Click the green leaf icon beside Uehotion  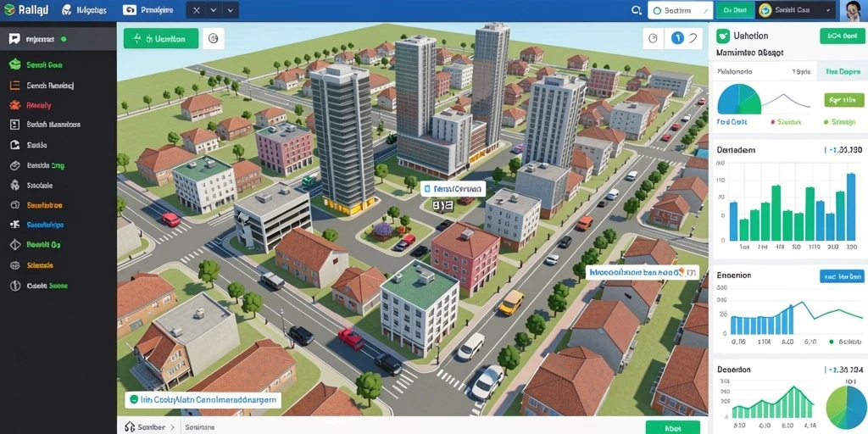(722, 36)
